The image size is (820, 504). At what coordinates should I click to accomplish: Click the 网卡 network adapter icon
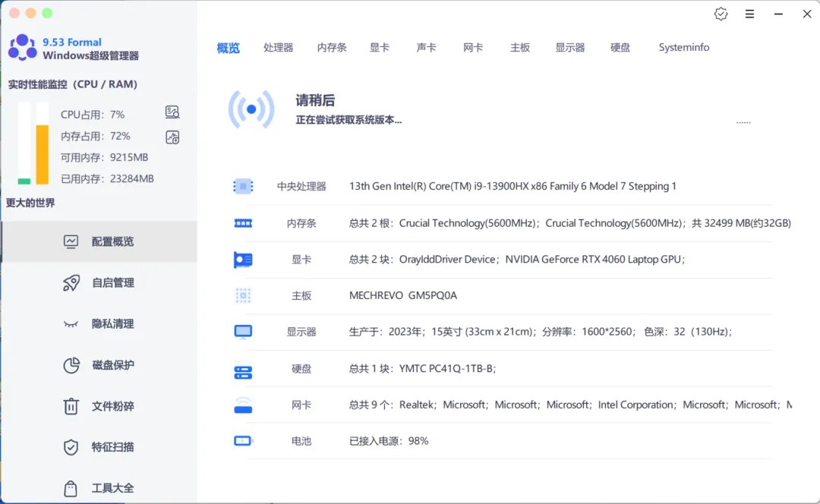[243, 405]
